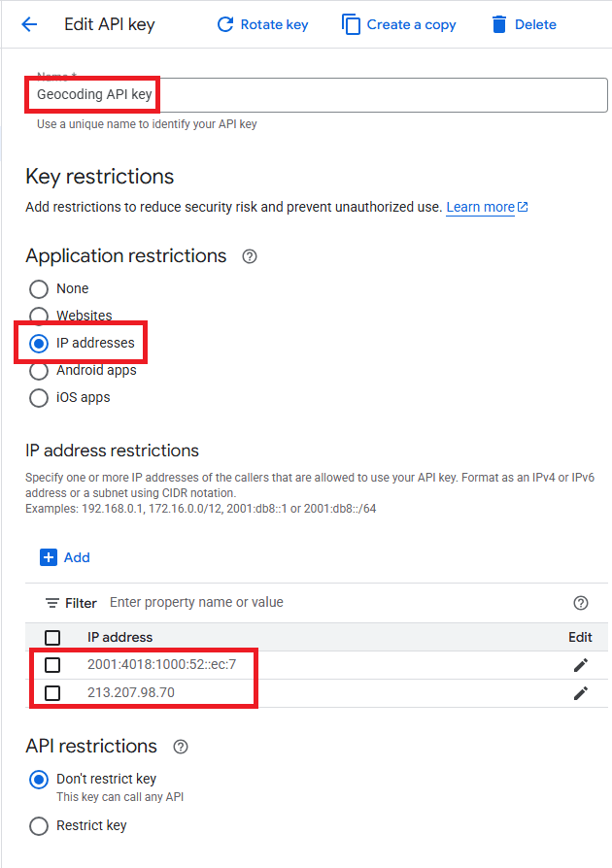Edit the 213.207.98.70 address pencil
Screen dimensions: 612x868
pyautogui.click(x=581, y=693)
